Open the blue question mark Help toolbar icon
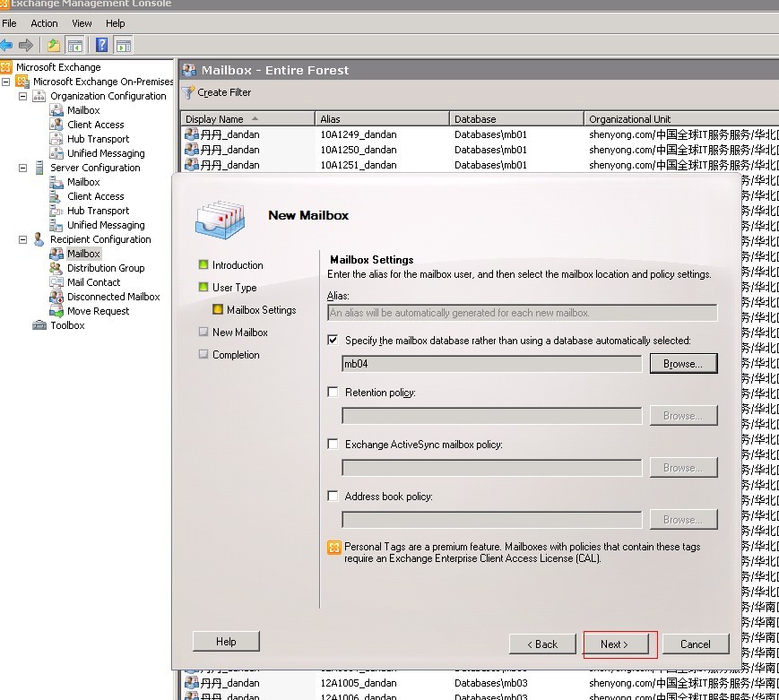Viewport: 779px width, 700px height. tap(101, 45)
